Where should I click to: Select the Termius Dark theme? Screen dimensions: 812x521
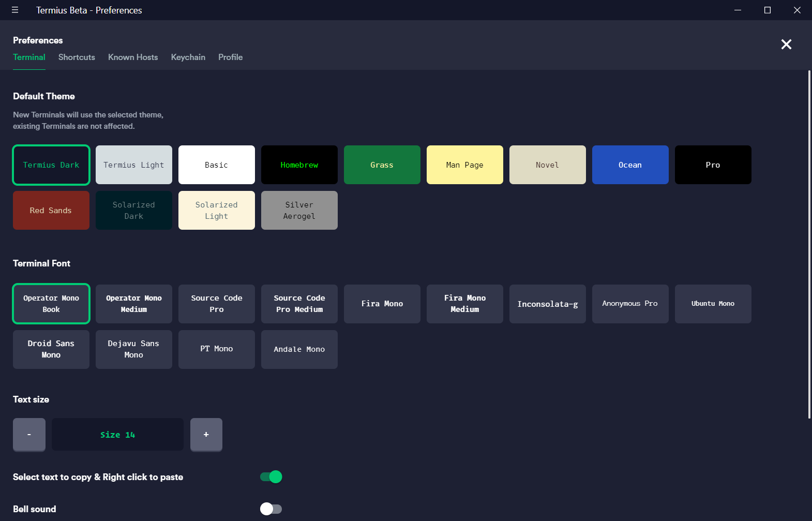(x=51, y=165)
